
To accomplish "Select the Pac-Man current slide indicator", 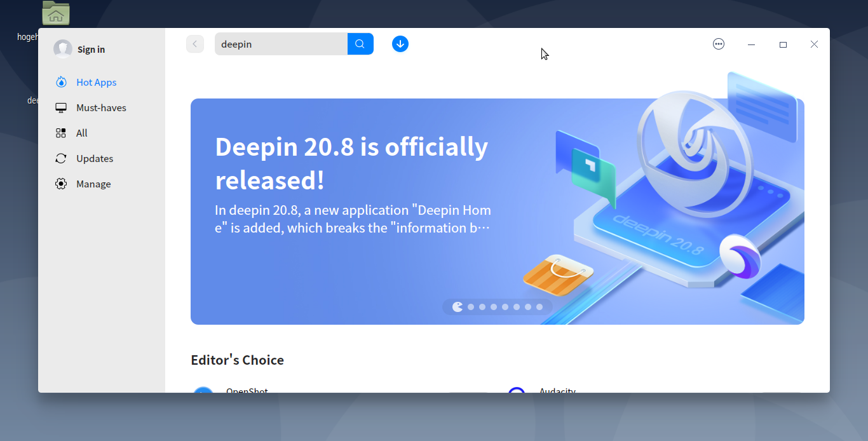I will pos(458,307).
